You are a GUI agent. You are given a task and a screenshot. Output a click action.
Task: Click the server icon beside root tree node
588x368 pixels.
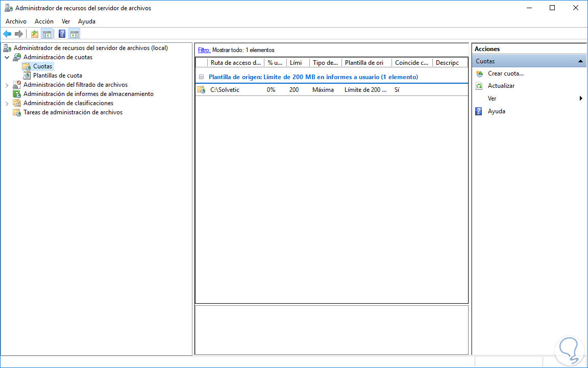tap(7, 48)
